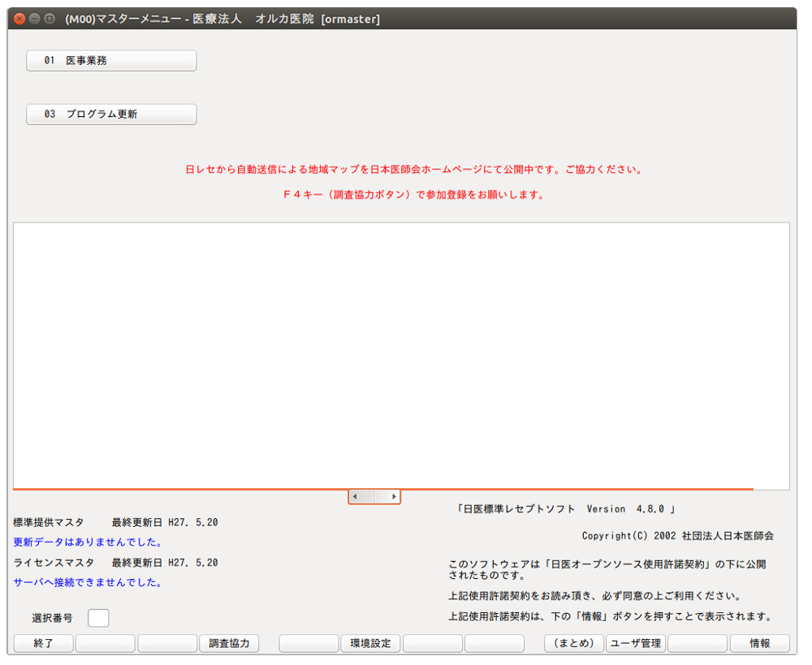Click left arrow of horizontal scrollbar
Screen dimensions: 812x665
point(355,497)
